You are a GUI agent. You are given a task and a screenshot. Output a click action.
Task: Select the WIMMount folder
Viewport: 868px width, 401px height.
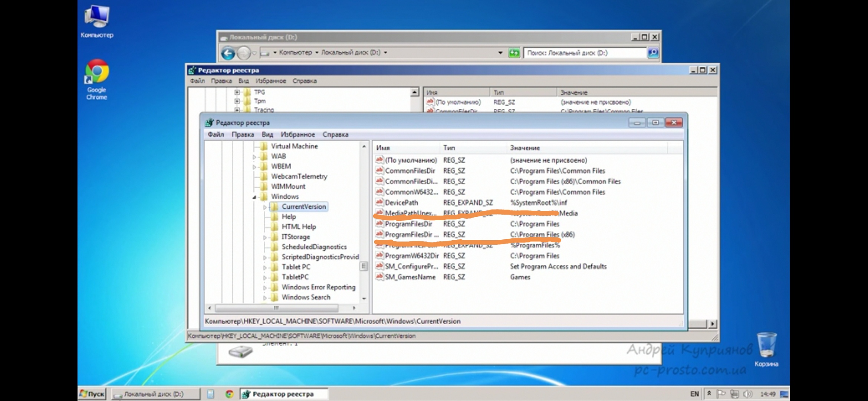click(x=288, y=186)
